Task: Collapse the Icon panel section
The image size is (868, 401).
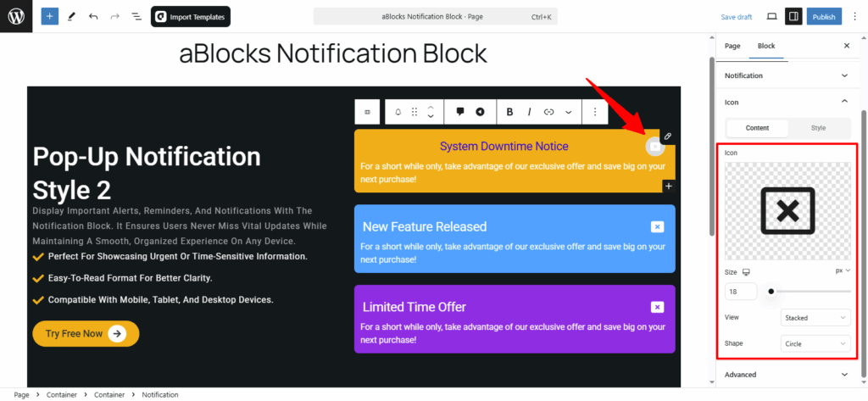Action: [786, 102]
